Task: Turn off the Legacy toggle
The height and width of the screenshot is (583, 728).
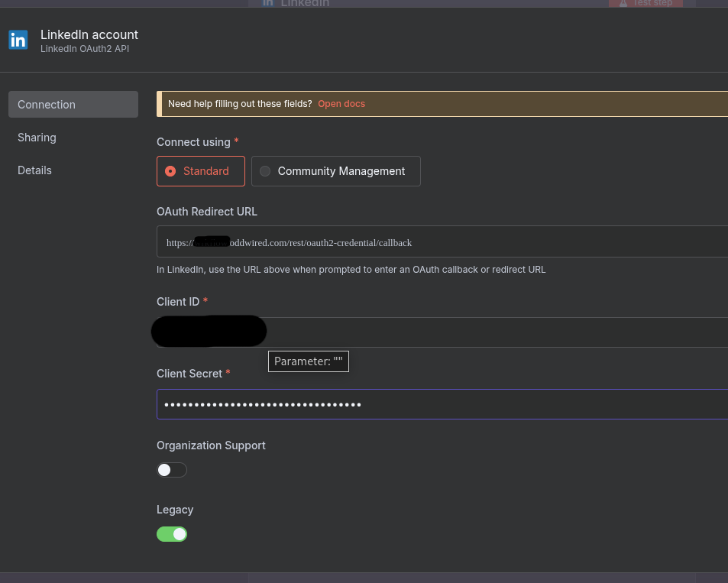Action: coord(172,534)
